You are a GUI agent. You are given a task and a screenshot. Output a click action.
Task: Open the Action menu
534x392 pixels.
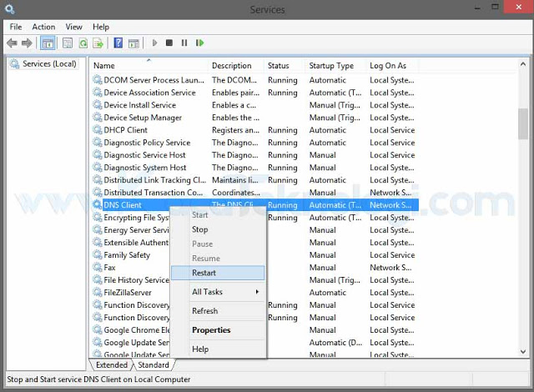pos(43,27)
